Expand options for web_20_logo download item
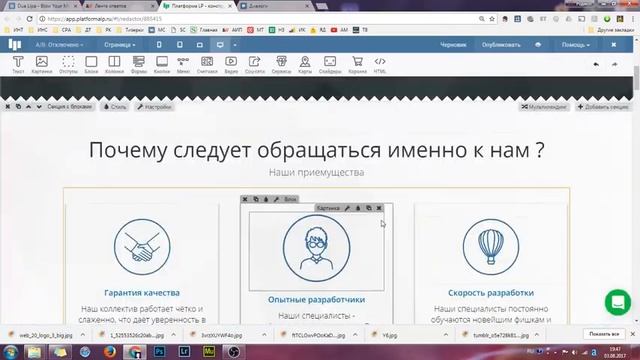The height and width of the screenshot is (360, 640). coord(83,335)
